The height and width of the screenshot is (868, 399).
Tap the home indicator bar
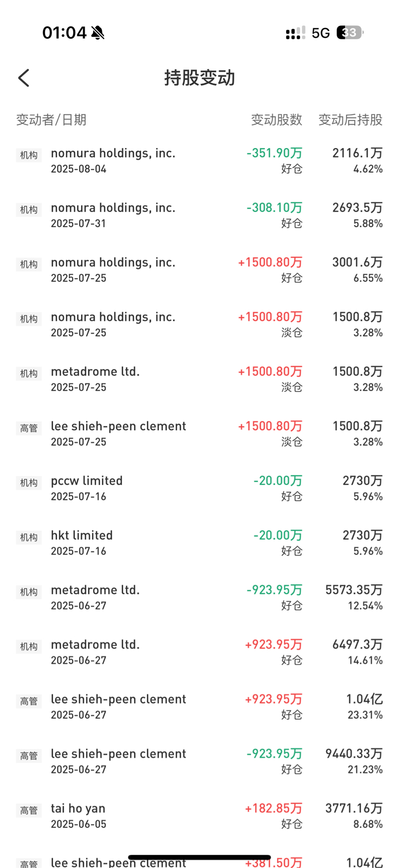(x=199, y=857)
